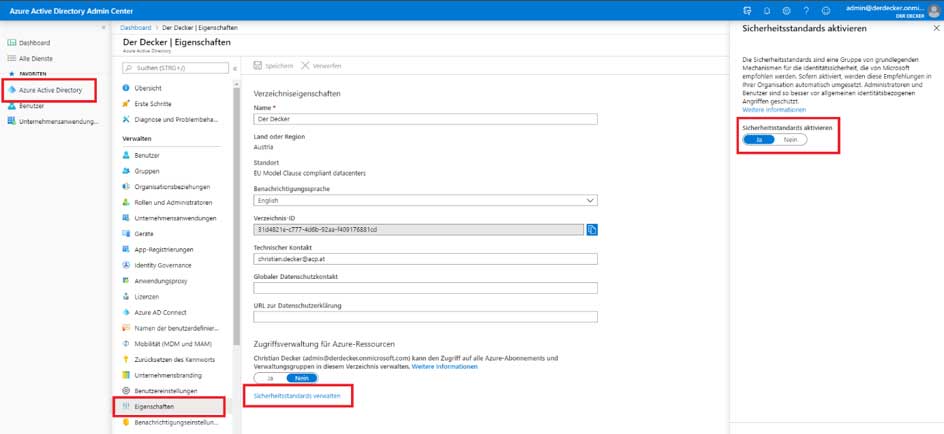Open the feedback smiley icon
The image size is (944, 434).
pyautogui.click(x=826, y=11)
